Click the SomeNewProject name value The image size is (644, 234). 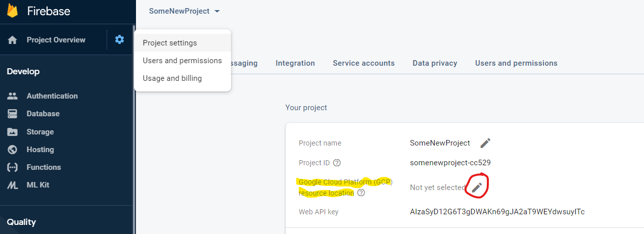pyautogui.click(x=440, y=143)
